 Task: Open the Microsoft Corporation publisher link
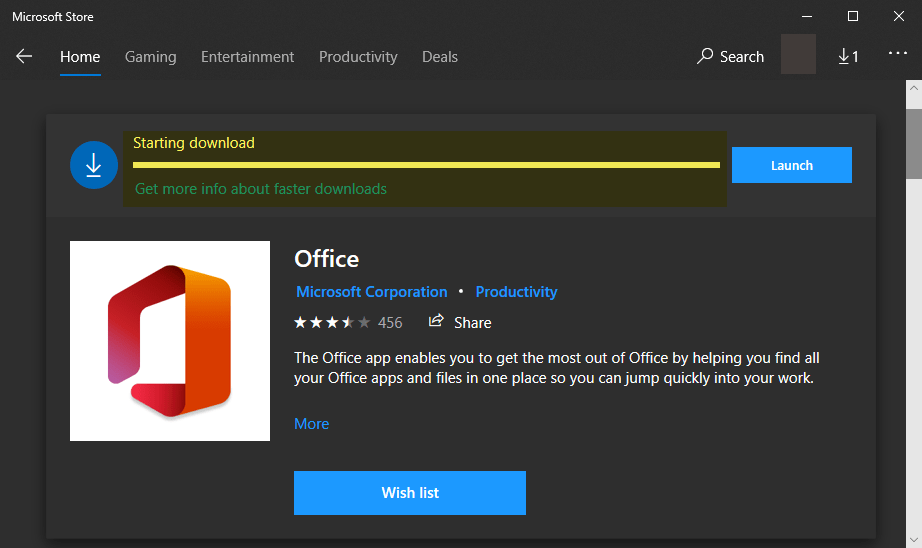pos(372,292)
